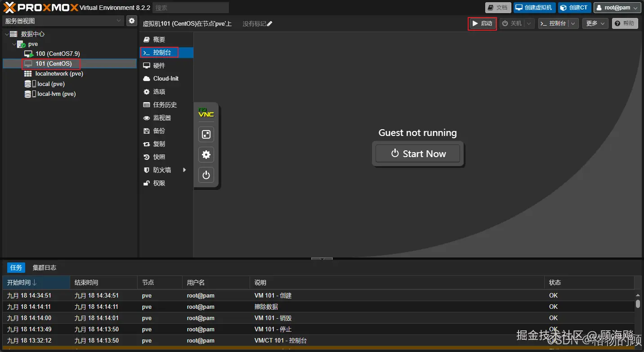Collapse the 数据中心 tree node
This screenshot has height=352, width=644.
6,34
